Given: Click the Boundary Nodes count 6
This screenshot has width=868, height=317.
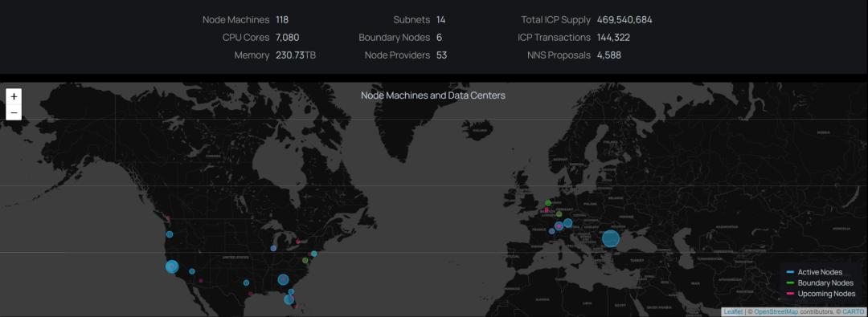Looking at the screenshot, I should (x=439, y=38).
